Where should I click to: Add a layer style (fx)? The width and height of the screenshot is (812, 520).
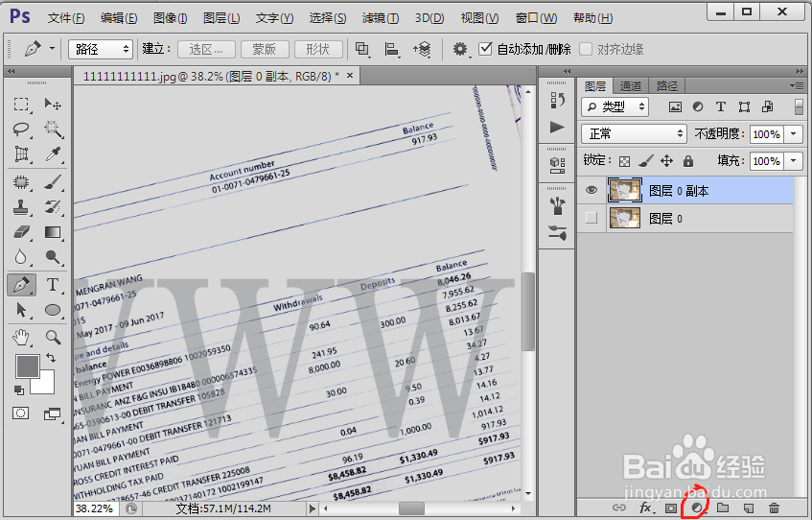[x=645, y=508]
